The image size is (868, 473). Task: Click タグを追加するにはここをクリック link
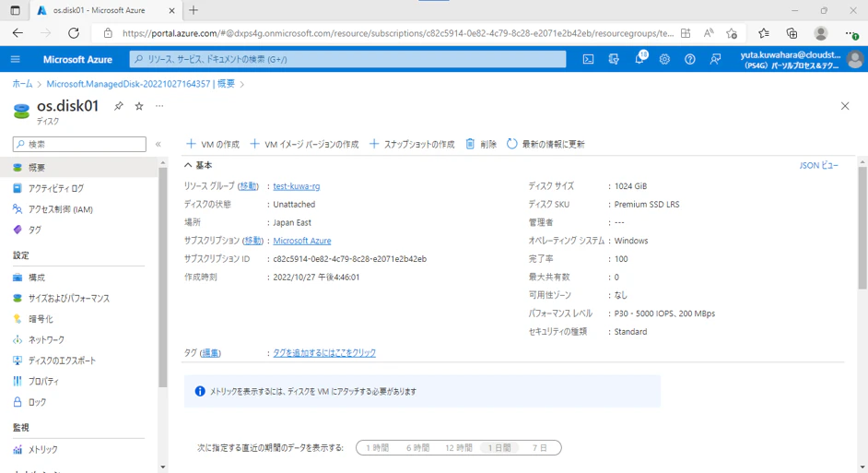[324, 353]
